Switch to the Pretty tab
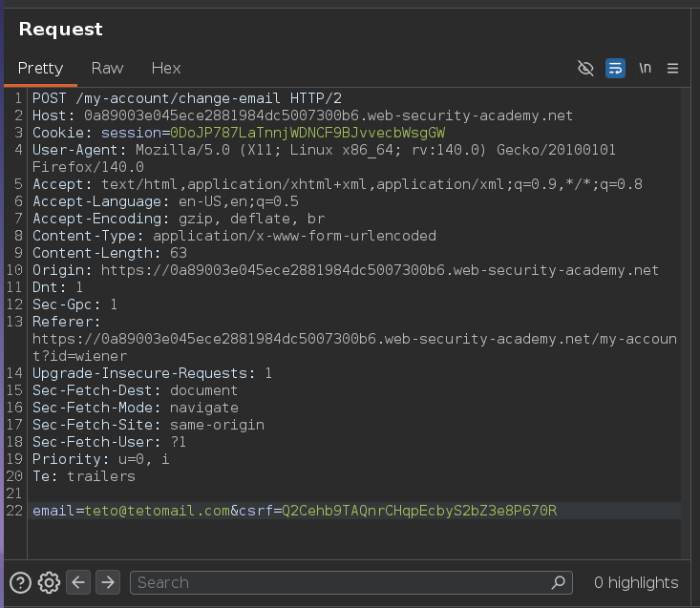Screen dimensions: 700x608 40,69
